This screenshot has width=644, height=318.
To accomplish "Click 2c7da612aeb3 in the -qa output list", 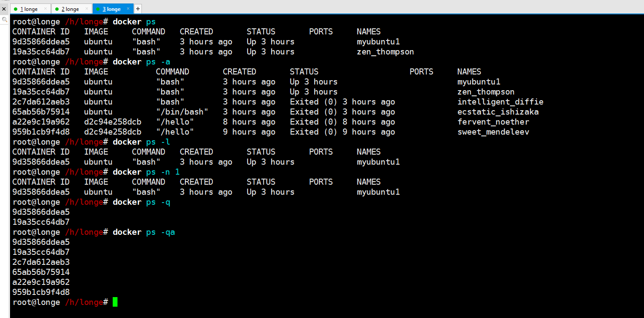I will (x=41, y=262).
